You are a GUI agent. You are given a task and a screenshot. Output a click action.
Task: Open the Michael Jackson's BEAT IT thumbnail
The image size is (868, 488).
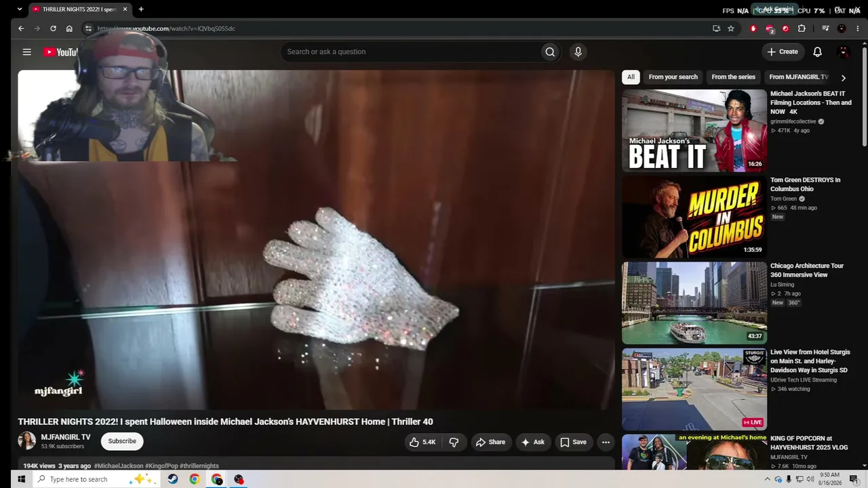[x=694, y=131]
